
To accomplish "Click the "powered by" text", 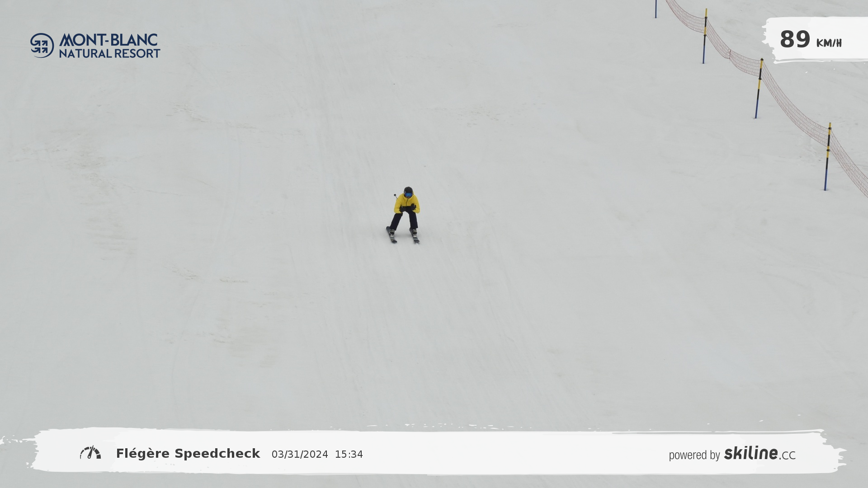I will point(694,455).
